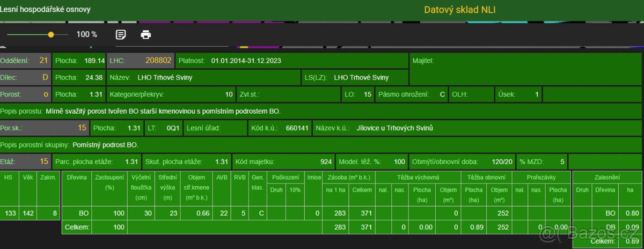Adjust the zoom slider handle
Screen dimensions: 644x249
click(51, 34)
